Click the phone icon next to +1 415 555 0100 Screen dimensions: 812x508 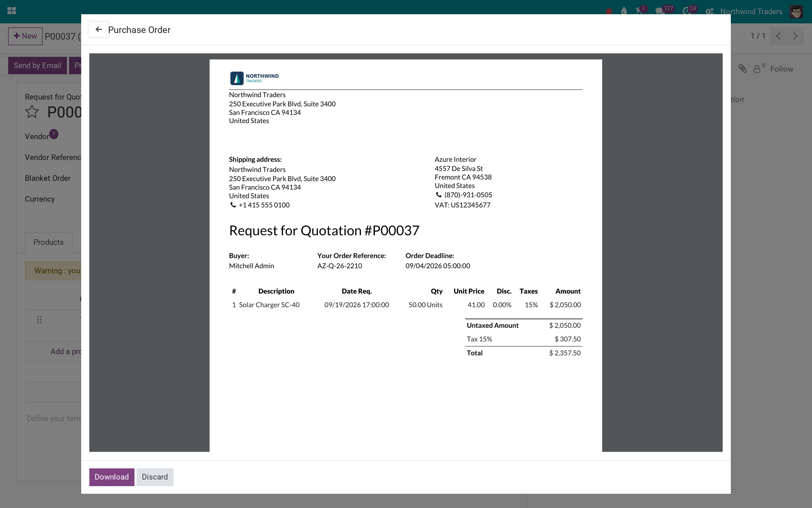pyautogui.click(x=233, y=205)
